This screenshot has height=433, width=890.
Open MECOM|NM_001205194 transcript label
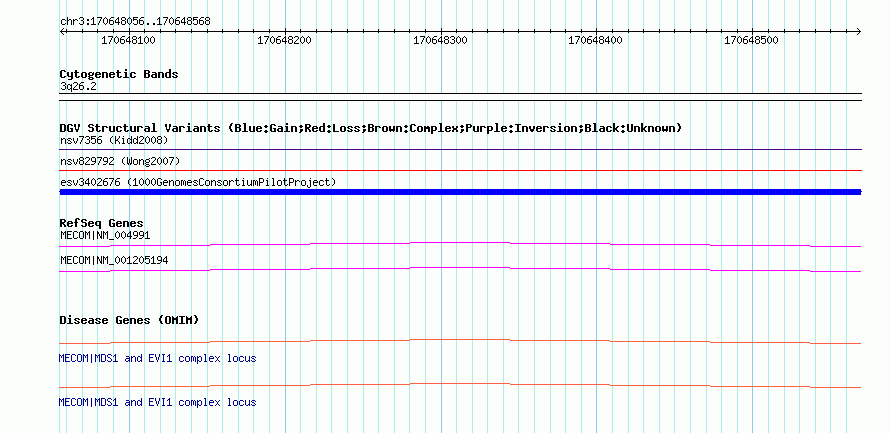(x=114, y=261)
